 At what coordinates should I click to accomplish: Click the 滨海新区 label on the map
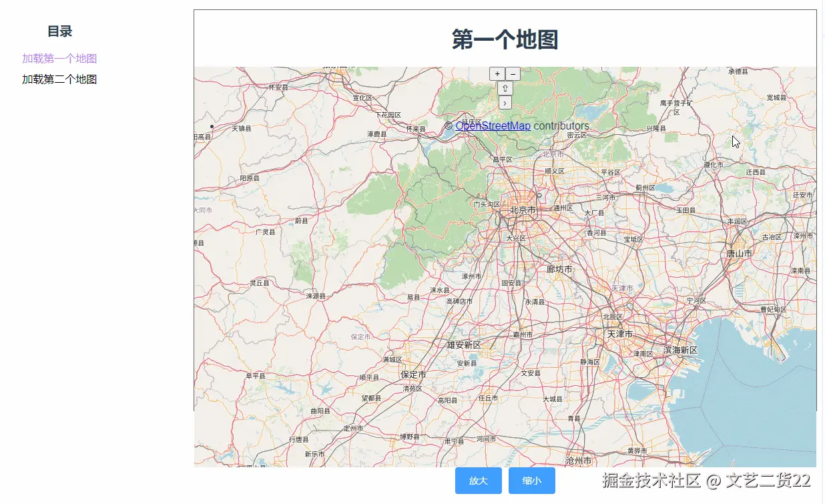point(680,350)
